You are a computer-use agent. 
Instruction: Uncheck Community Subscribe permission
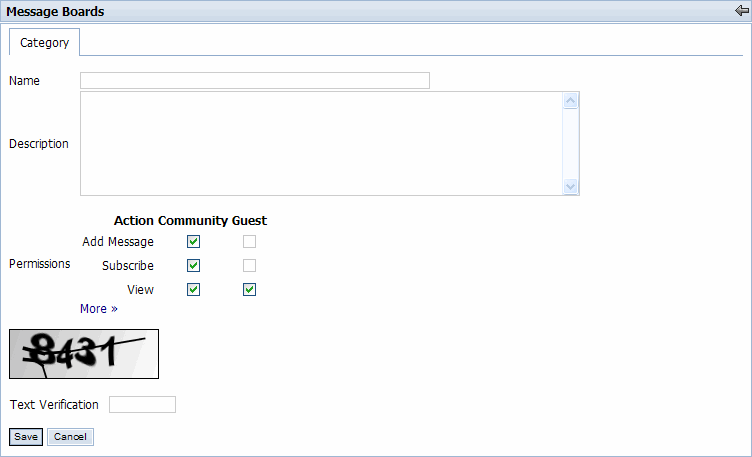[x=194, y=266]
